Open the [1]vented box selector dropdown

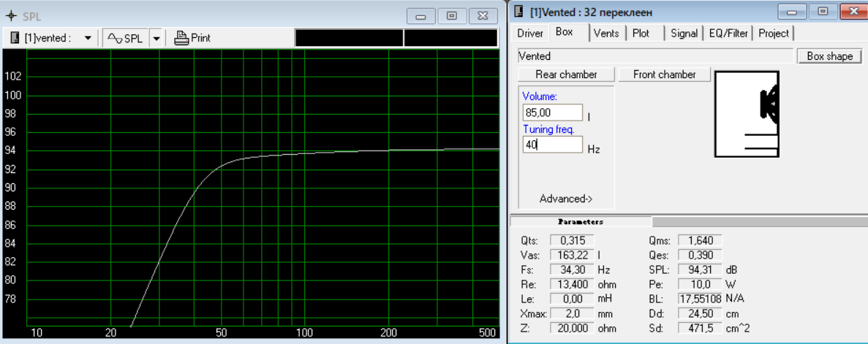pyautogui.click(x=88, y=38)
